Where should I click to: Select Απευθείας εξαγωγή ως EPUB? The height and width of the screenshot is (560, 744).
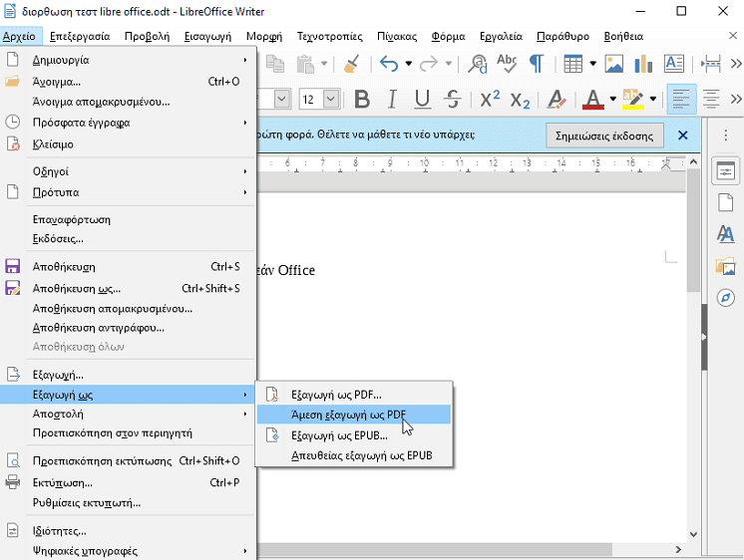point(354,455)
